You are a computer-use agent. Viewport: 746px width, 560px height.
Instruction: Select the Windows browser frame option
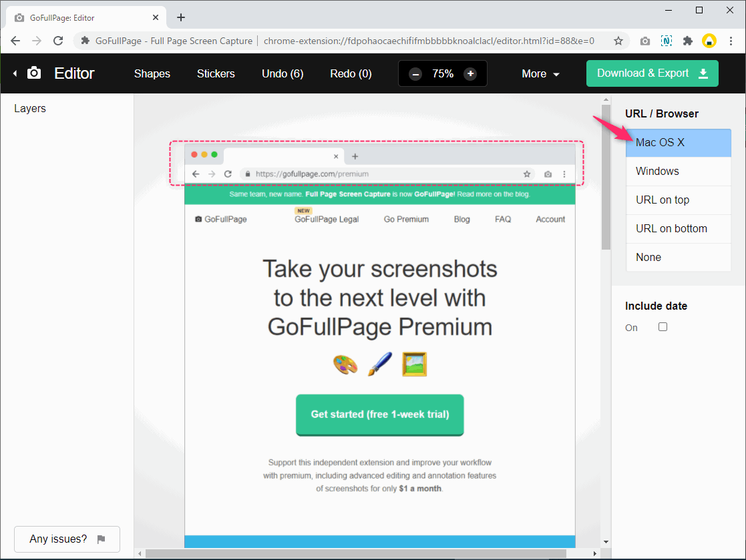(x=679, y=171)
